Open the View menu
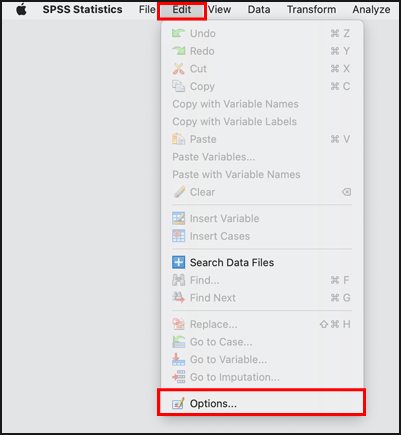Image resolution: width=401 pixels, height=435 pixels. (x=219, y=10)
